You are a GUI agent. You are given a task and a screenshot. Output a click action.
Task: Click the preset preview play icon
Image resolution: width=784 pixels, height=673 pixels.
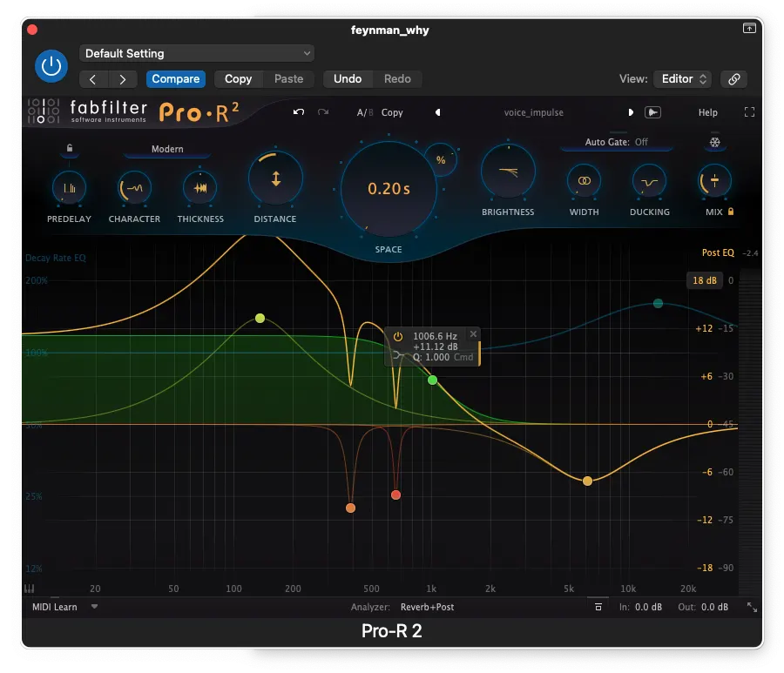(x=652, y=112)
